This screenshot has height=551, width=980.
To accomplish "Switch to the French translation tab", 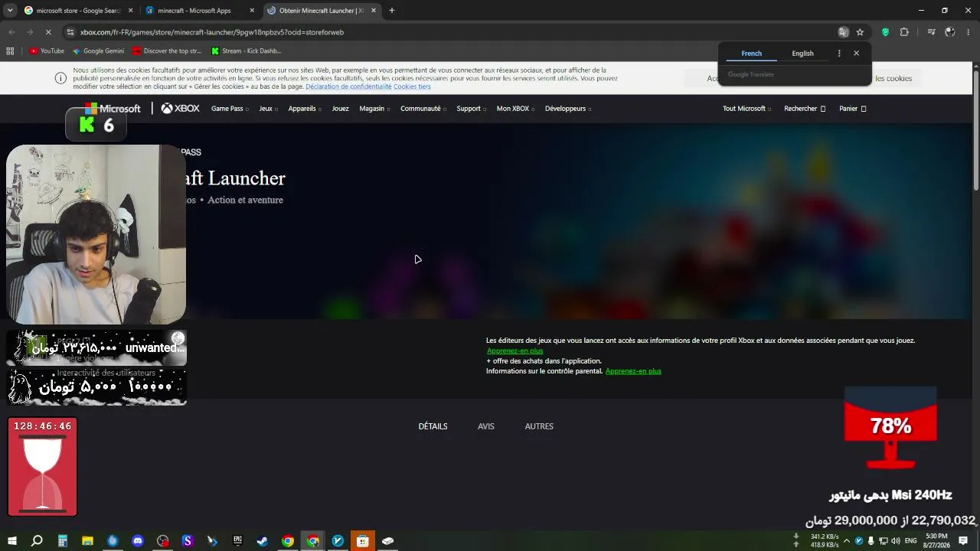I will point(752,54).
